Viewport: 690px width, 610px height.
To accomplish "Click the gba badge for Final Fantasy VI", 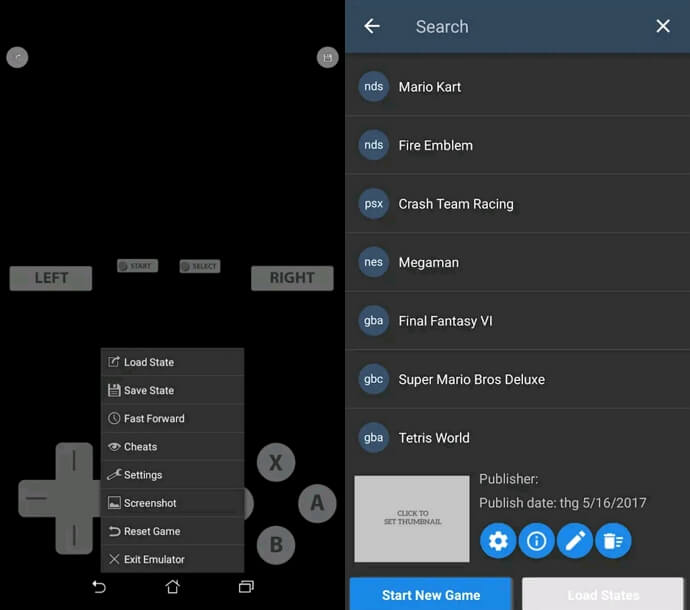I will [374, 321].
